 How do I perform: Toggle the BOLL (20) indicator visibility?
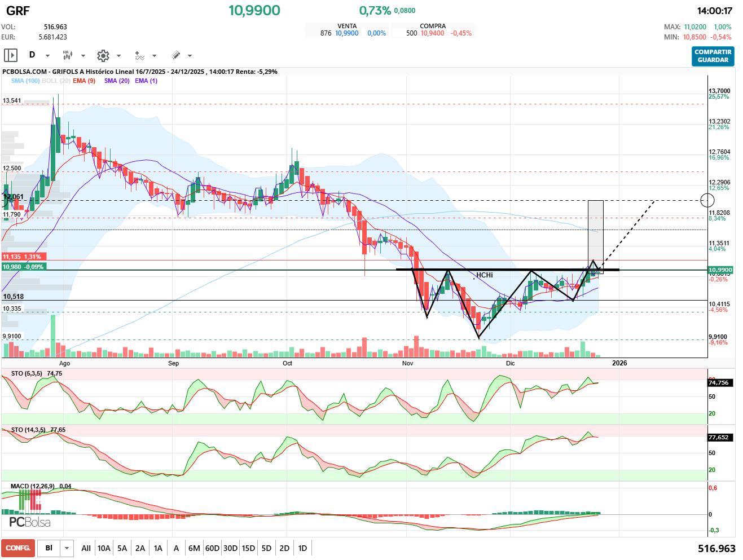pos(56,81)
